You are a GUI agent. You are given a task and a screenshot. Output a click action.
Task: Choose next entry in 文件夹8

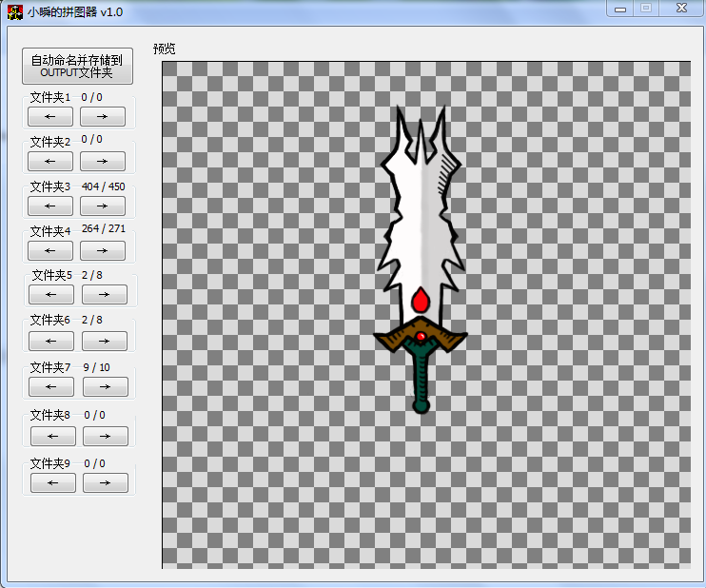click(x=106, y=436)
